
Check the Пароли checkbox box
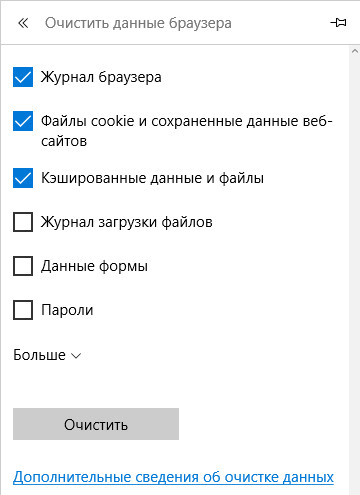click(23, 310)
